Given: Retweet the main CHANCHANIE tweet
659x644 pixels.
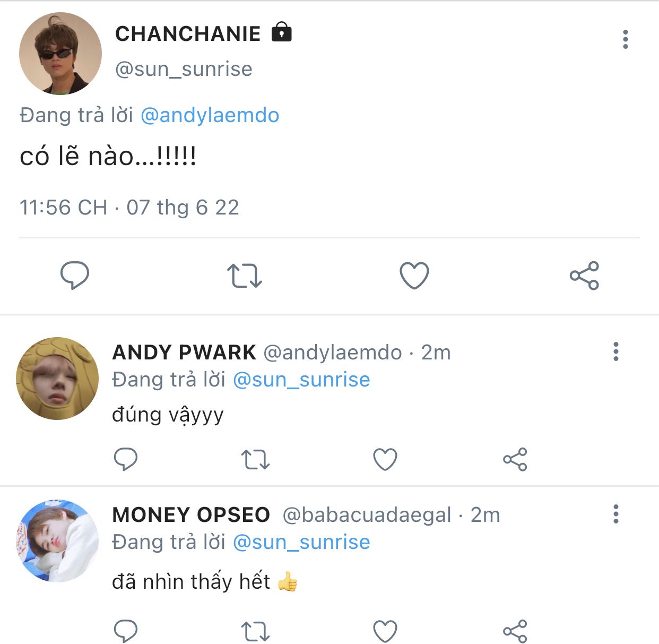Looking at the screenshot, I should click(x=244, y=276).
